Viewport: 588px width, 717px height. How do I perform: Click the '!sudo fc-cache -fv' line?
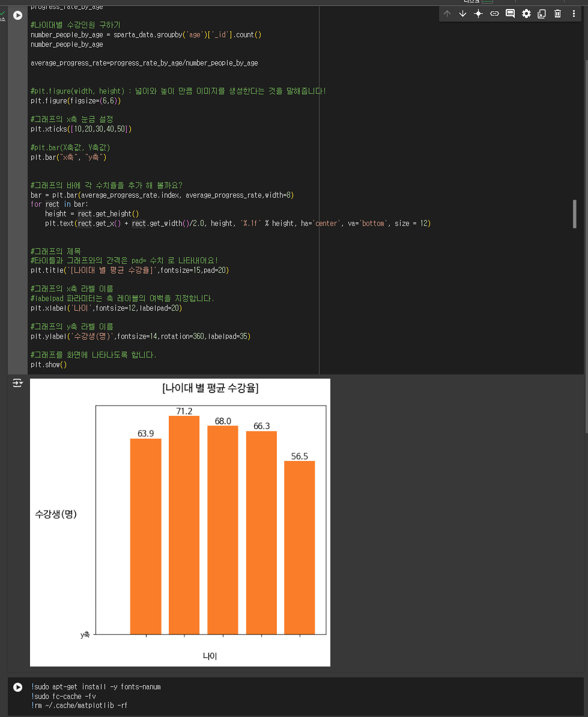(x=64, y=697)
